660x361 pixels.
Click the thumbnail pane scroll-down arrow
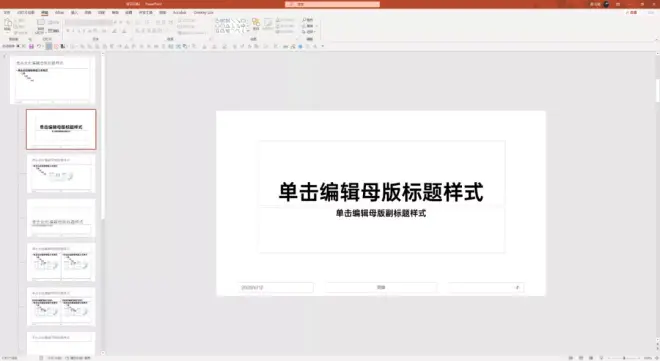pos(103,353)
